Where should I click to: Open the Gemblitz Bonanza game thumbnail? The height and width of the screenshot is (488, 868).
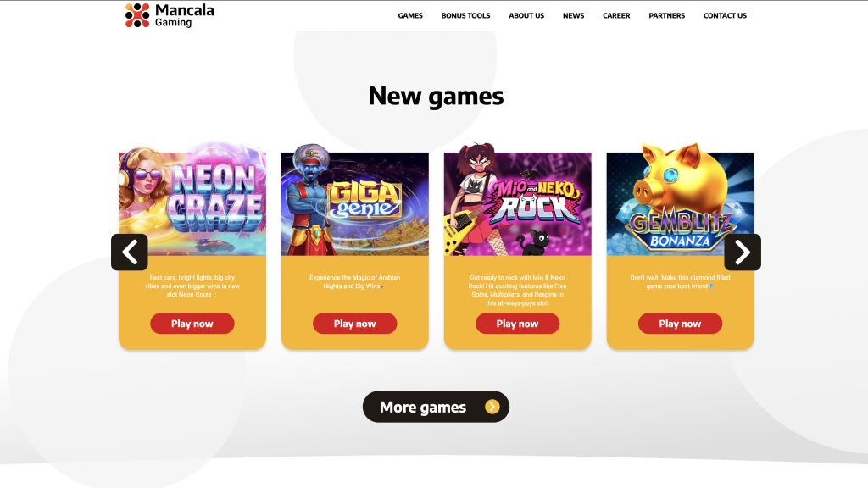point(681,200)
